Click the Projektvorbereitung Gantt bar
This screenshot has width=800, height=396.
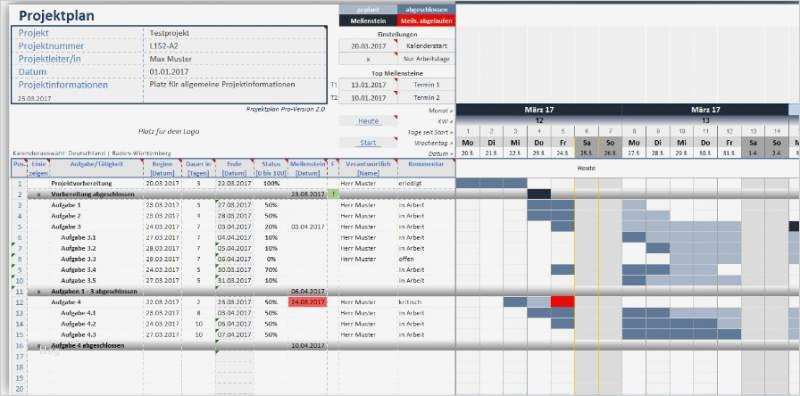pyautogui.click(x=491, y=183)
